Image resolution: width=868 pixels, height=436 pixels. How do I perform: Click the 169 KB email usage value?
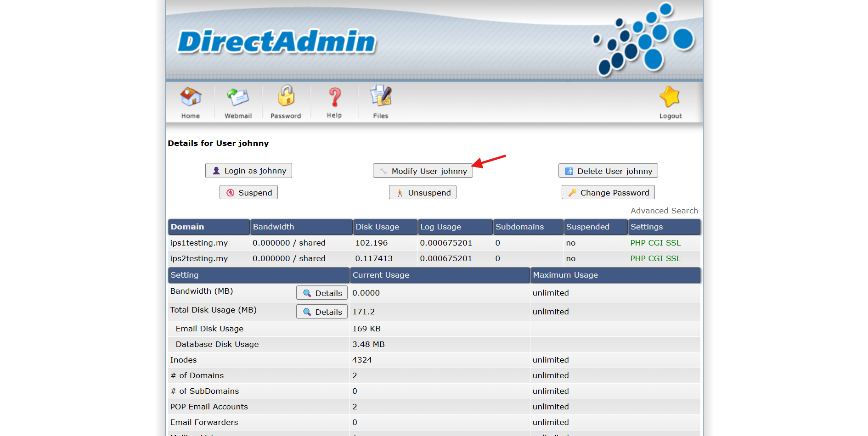[x=366, y=329]
